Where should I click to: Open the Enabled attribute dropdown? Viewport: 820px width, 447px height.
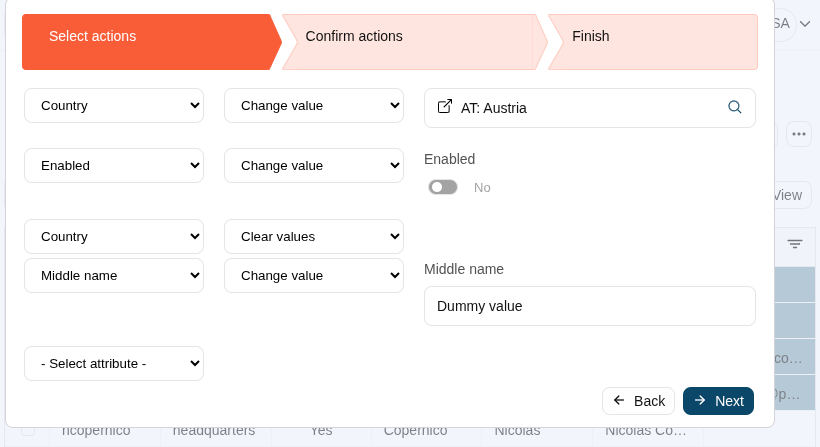114,166
